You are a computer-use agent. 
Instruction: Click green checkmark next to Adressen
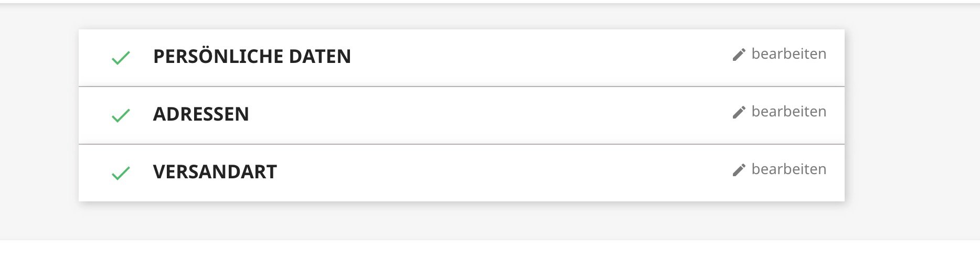[x=121, y=115]
